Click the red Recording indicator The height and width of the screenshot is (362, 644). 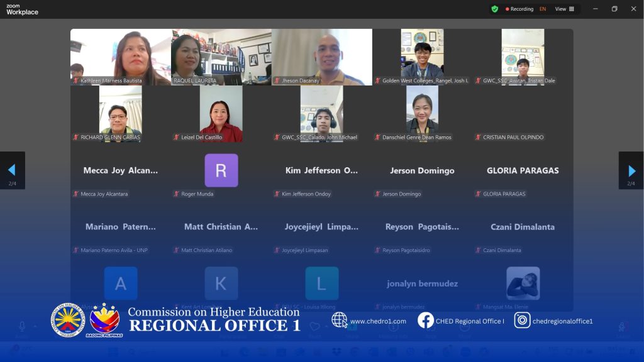(x=519, y=9)
